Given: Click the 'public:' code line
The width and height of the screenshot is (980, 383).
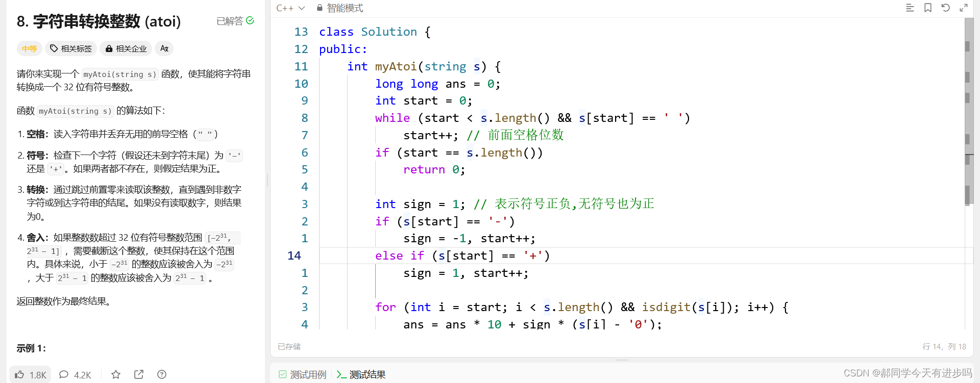Looking at the screenshot, I should (x=343, y=49).
